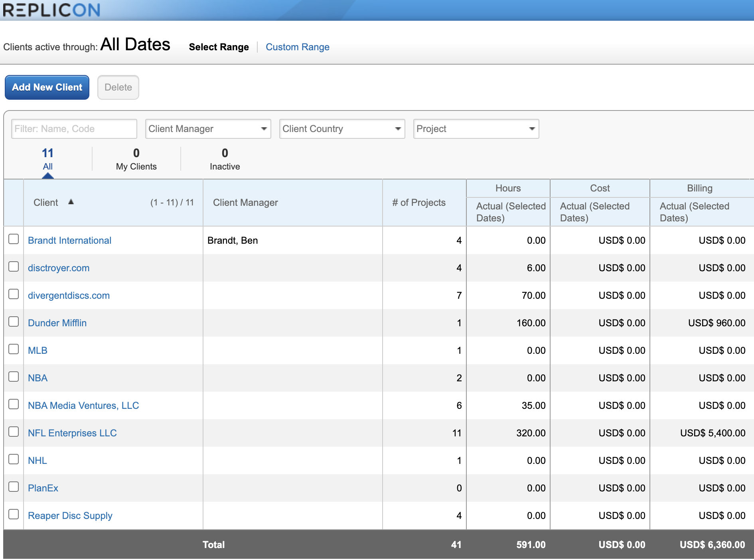The image size is (754, 560).
Task: Expand the Client Country dropdown
Action: pos(342,129)
